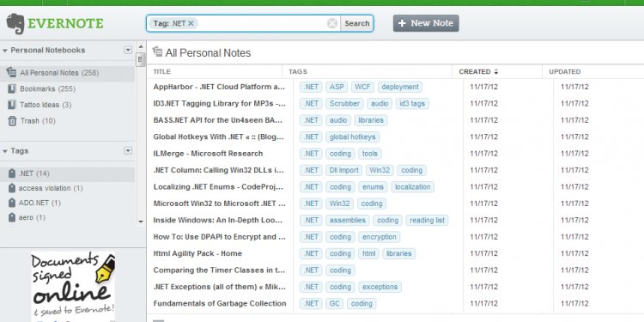Sort notes by the TITLE column header

(x=161, y=71)
